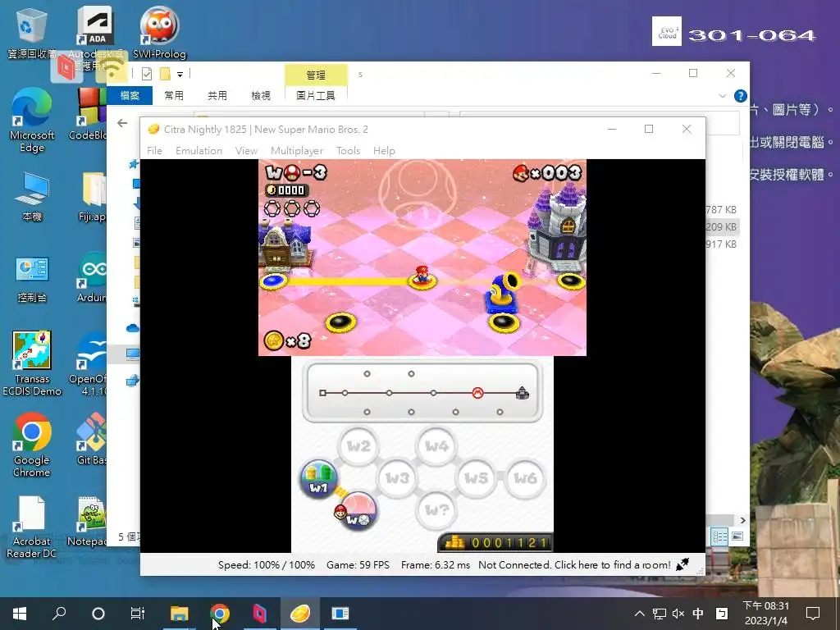The width and height of the screenshot is (840, 630).
Task: Open the 本機 desktop icon
Action: [x=32, y=197]
